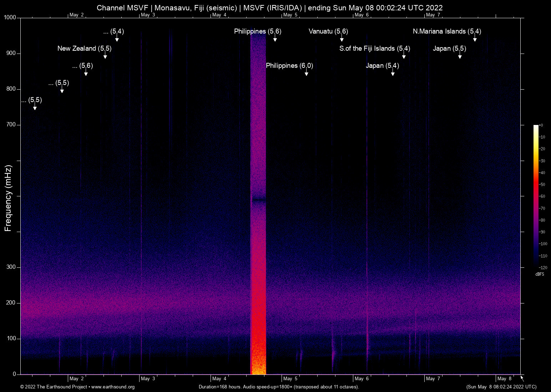Select the May 4 label on bottom axis
This screenshot has width=551, height=392.
coord(219,378)
